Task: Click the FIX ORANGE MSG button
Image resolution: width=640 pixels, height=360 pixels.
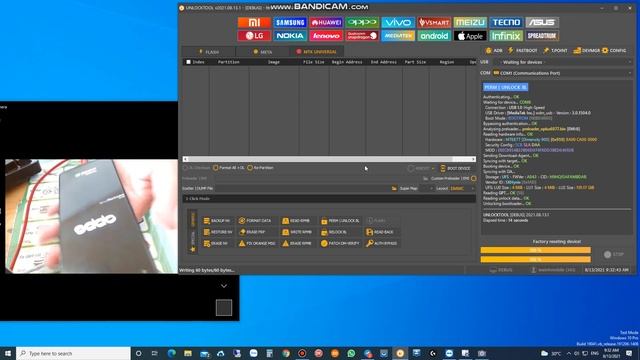Action: pyautogui.click(x=258, y=244)
